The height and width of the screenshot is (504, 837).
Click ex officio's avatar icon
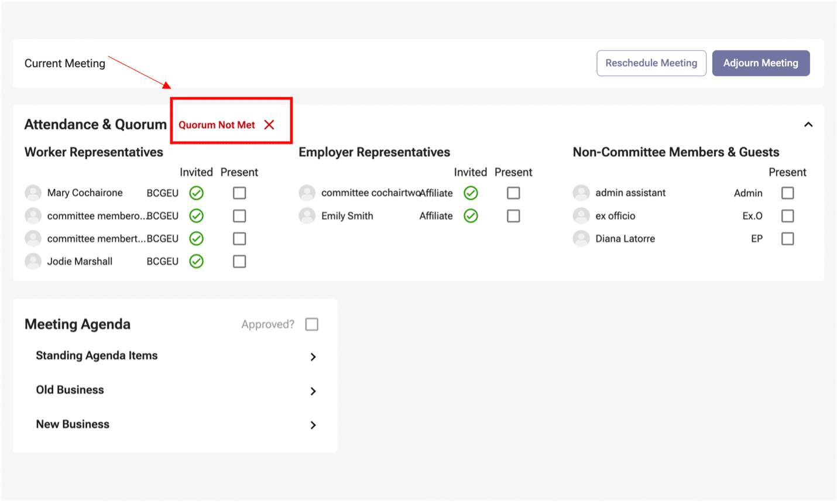pyautogui.click(x=581, y=215)
